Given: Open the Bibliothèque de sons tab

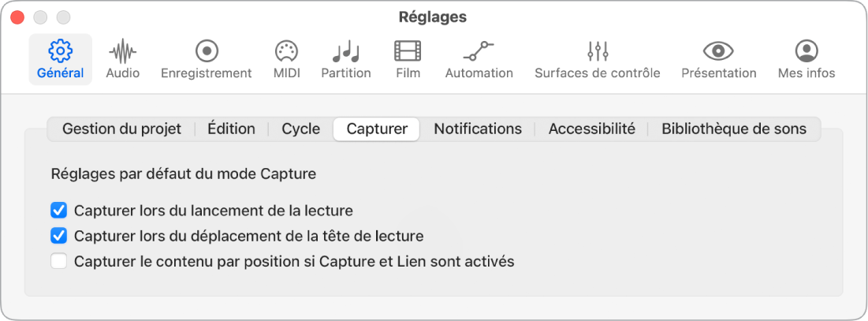Looking at the screenshot, I should pos(734,129).
